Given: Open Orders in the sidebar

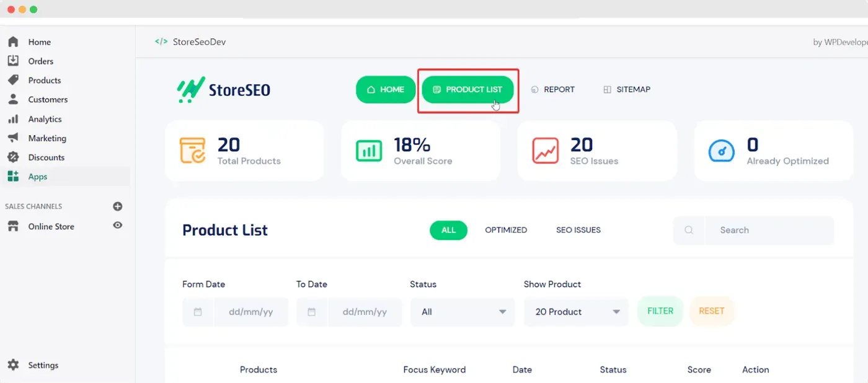Looking at the screenshot, I should tap(41, 61).
